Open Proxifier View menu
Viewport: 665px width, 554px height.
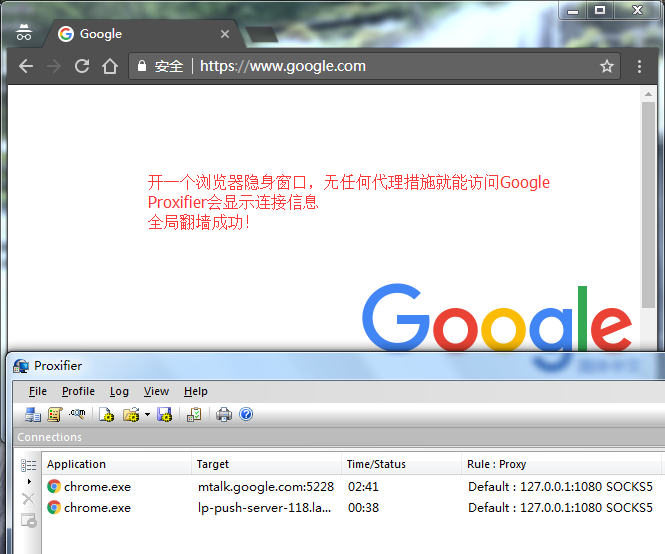click(156, 391)
